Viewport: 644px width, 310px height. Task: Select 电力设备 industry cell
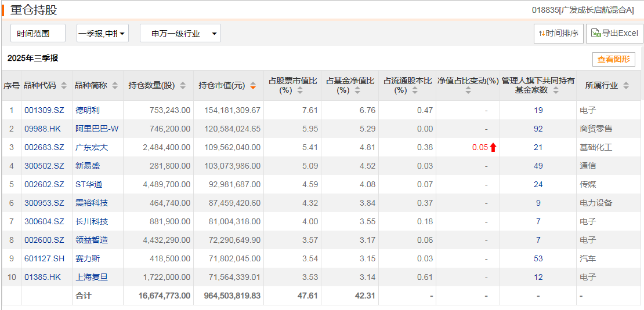(x=595, y=203)
